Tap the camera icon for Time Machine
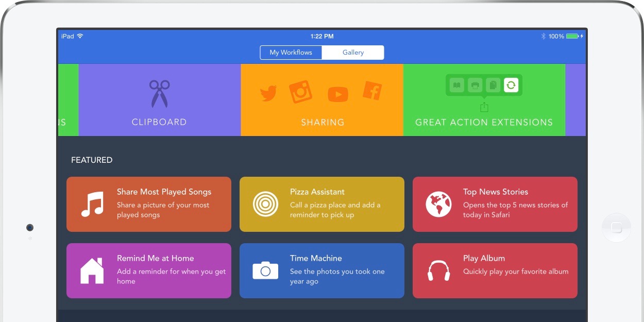Viewport: 644px width, 322px height. tap(265, 270)
